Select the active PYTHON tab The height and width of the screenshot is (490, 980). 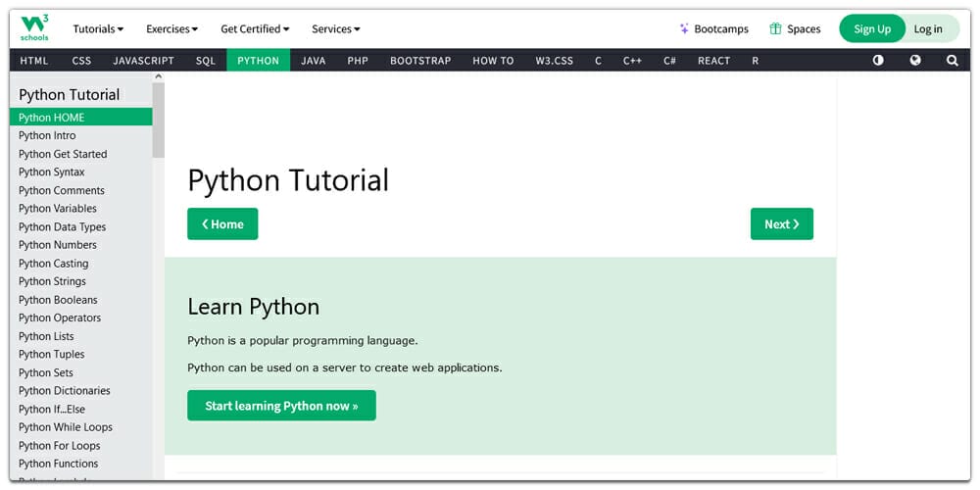258,61
